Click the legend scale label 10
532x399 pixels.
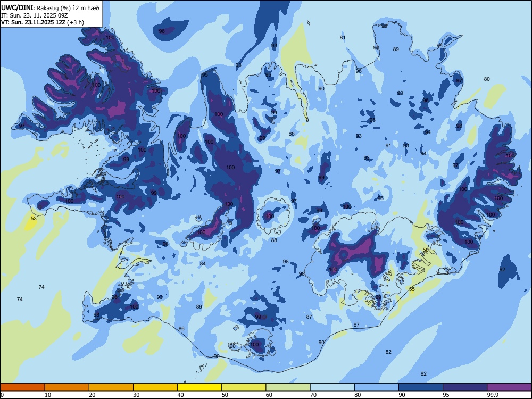[x=48, y=395]
